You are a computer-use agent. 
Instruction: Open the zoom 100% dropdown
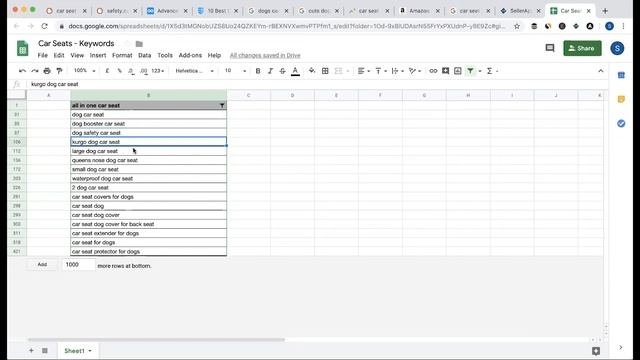coord(84,71)
